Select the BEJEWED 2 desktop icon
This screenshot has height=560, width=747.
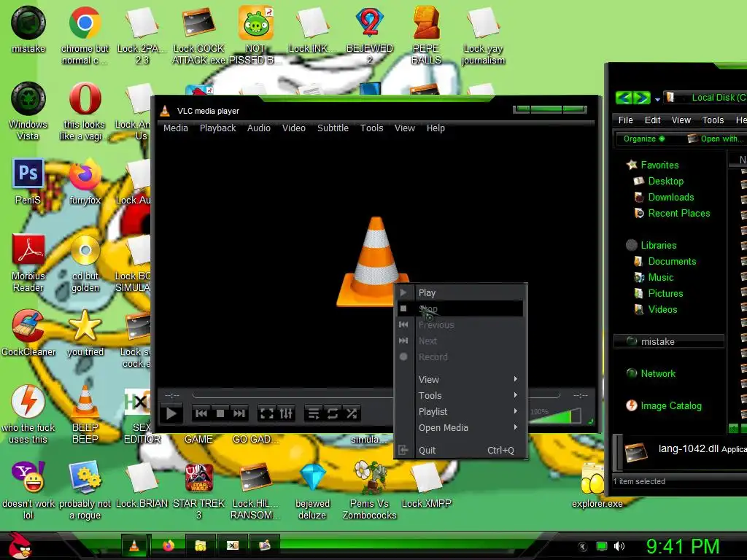[370, 35]
